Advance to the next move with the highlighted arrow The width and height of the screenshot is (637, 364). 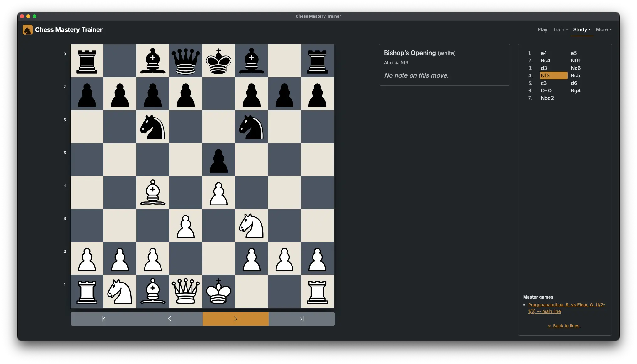(235, 319)
